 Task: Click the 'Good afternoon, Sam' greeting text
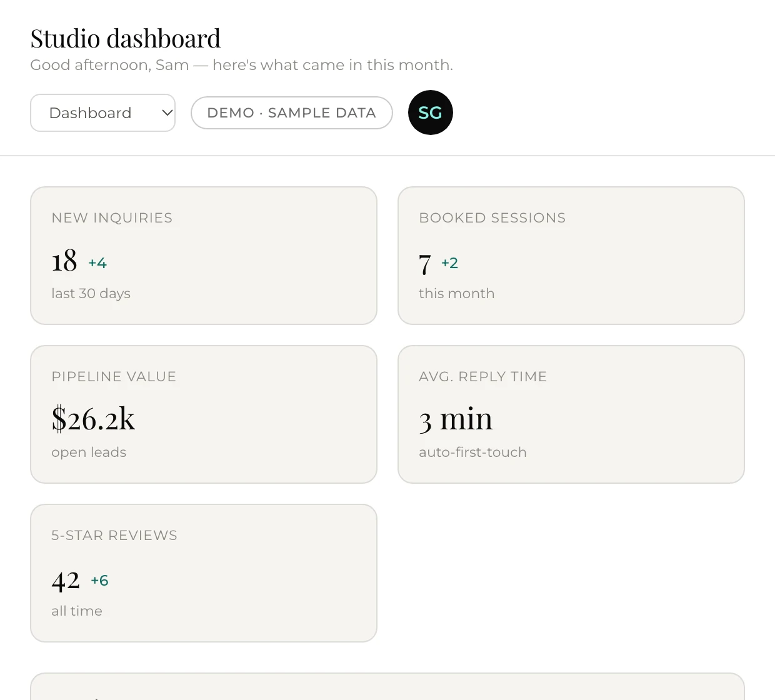(x=241, y=65)
